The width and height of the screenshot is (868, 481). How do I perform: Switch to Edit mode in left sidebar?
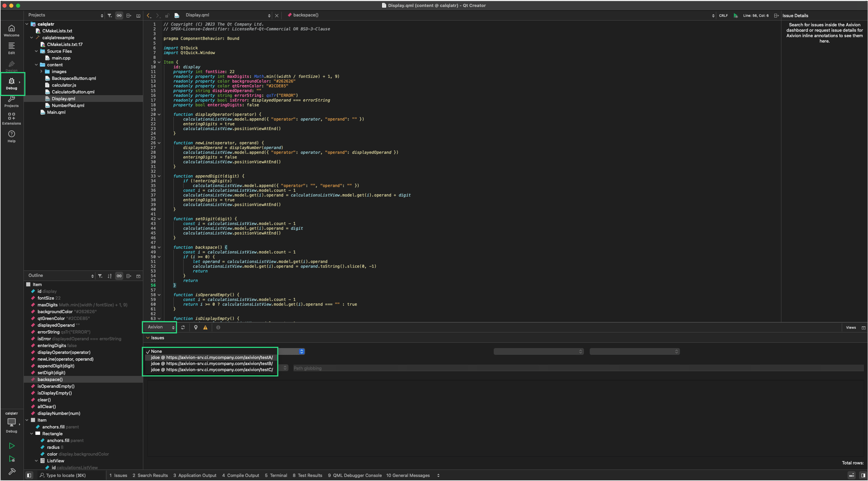tap(11, 48)
